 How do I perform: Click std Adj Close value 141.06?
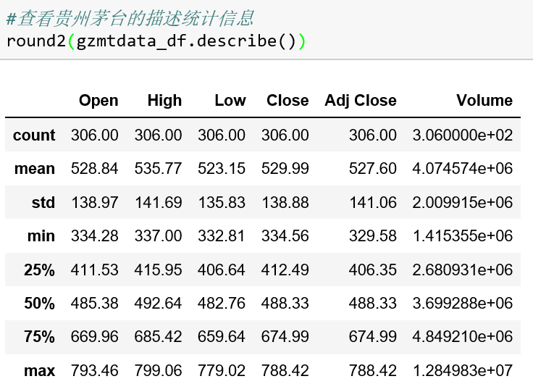pyautogui.click(x=373, y=202)
